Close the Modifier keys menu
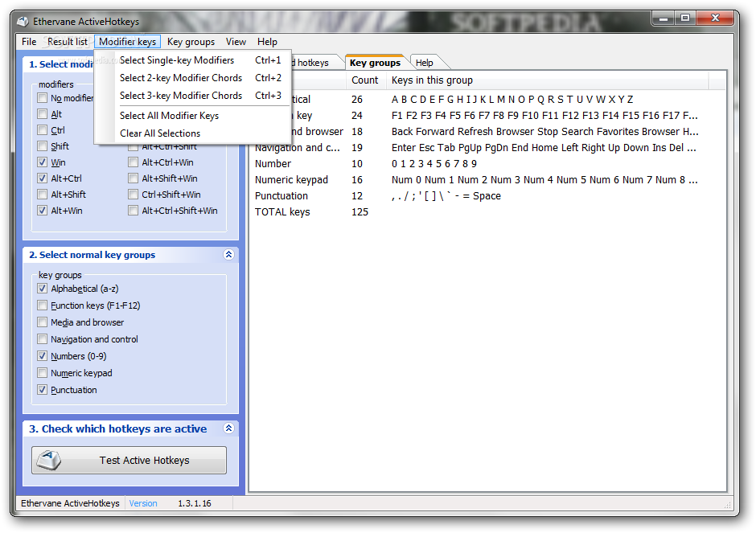 tap(127, 42)
